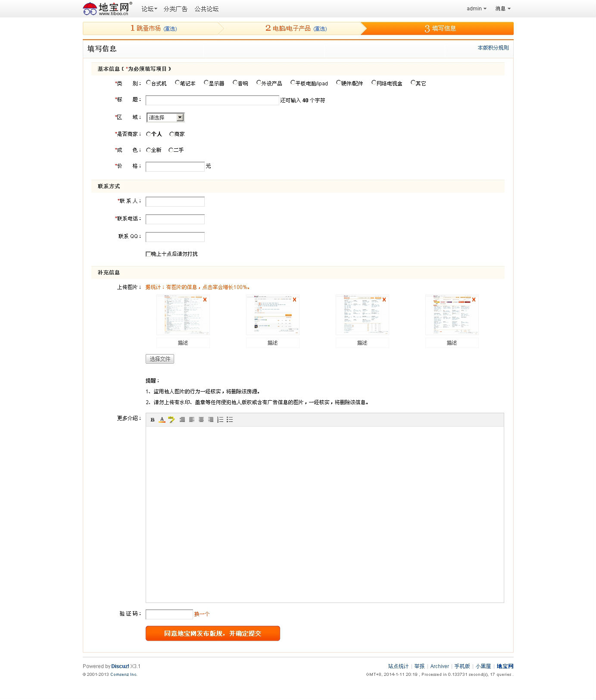Screen dimensions: 596x700
Task: Focus the 标题 input field
Action: point(212,100)
